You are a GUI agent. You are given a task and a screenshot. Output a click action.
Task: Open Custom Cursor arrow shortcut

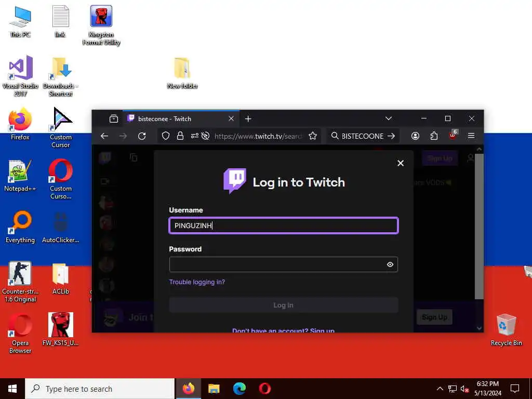[x=61, y=128]
